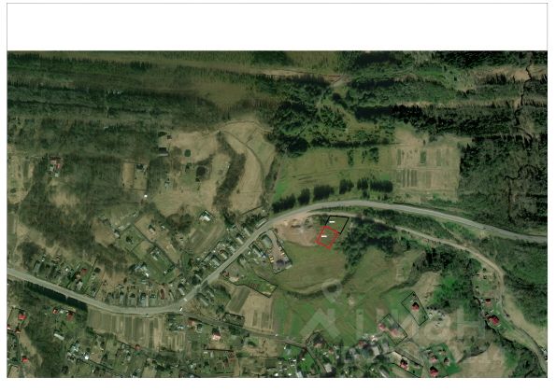Select the red-outlined land plot
556x392 pixels.
click(x=326, y=237)
